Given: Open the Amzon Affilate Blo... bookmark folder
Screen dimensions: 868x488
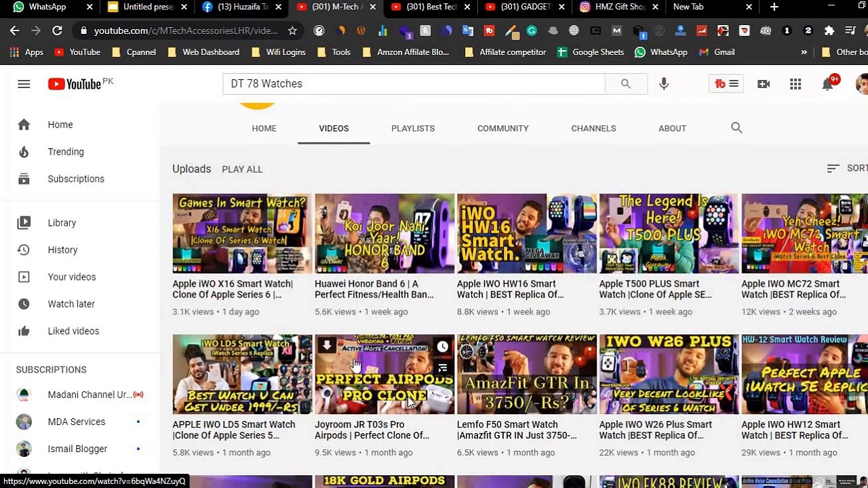Looking at the screenshot, I should click(406, 52).
